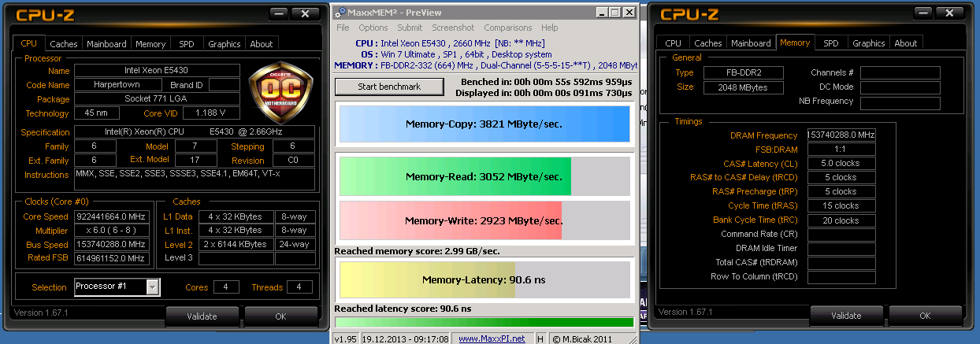Select the About tab in right CPU-Z window

click(x=906, y=43)
